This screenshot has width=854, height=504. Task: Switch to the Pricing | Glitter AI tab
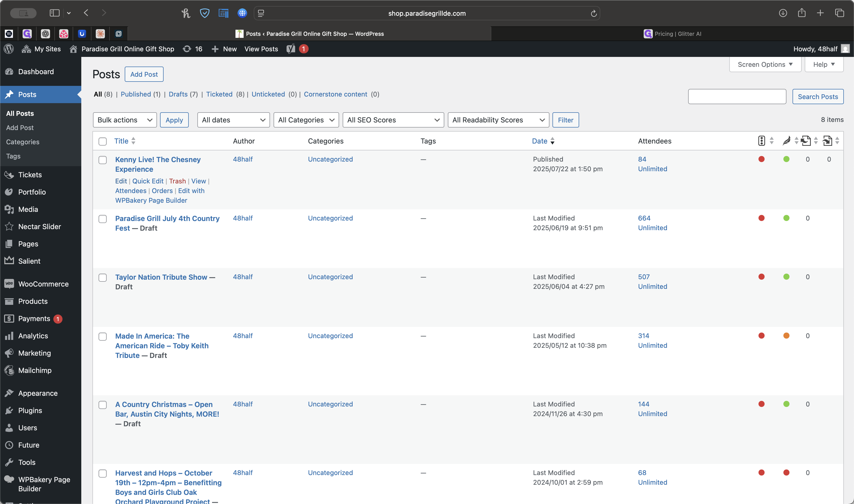(x=672, y=34)
